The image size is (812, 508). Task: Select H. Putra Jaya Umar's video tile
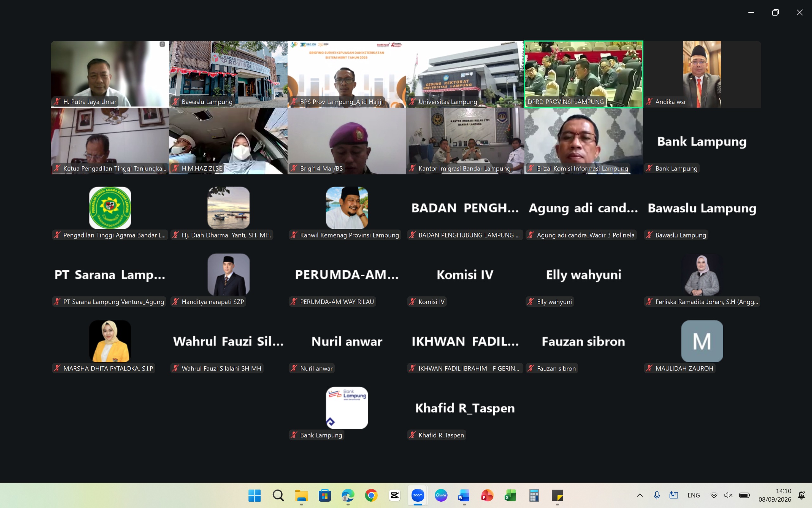[110, 74]
